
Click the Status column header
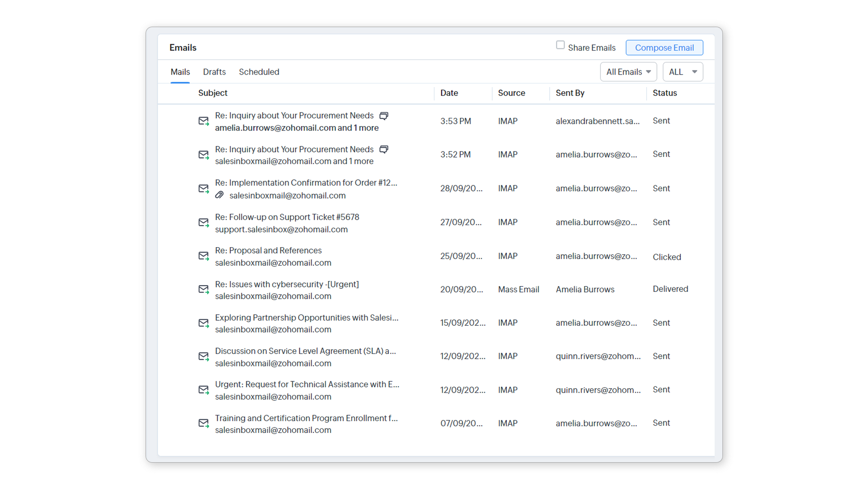click(x=665, y=93)
